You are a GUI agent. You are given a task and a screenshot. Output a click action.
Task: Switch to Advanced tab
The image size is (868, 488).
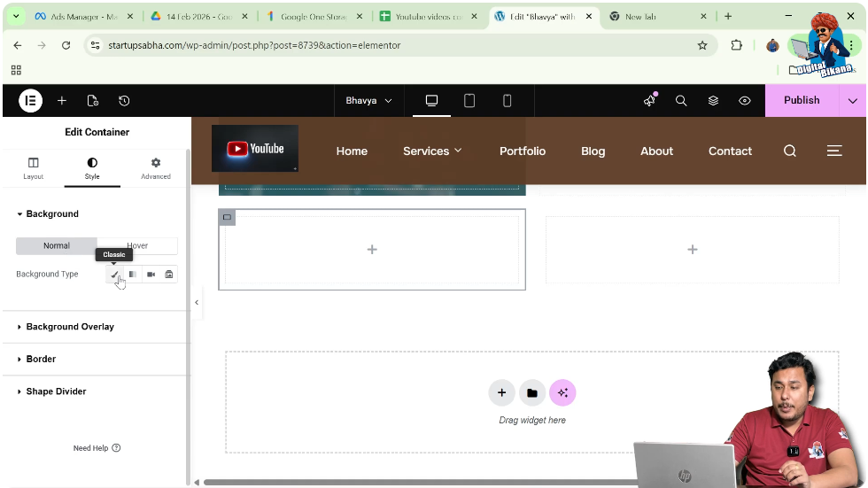pyautogui.click(x=156, y=168)
